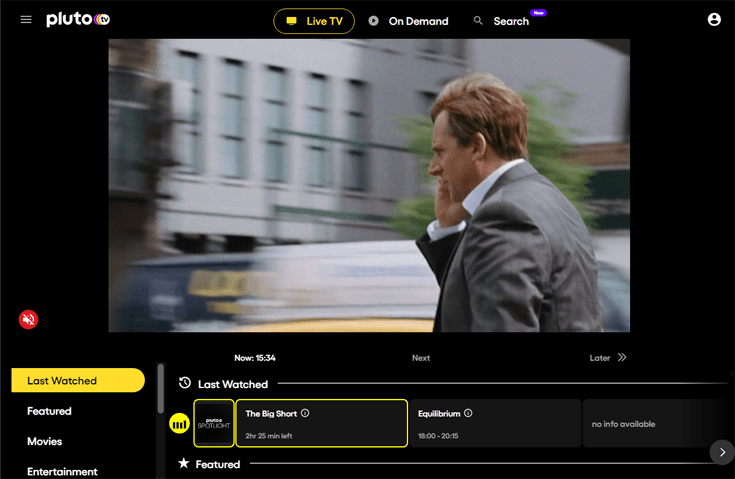735x479 pixels.
Task: Click the video player area
Action: 369,186
